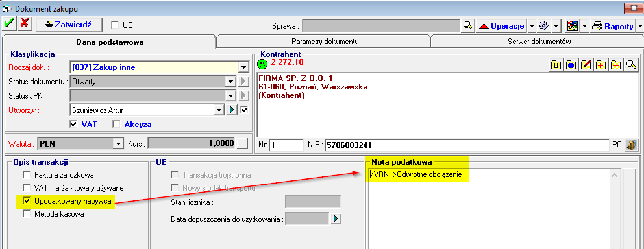Toggle the Akcyza checkbox

pos(117,124)
